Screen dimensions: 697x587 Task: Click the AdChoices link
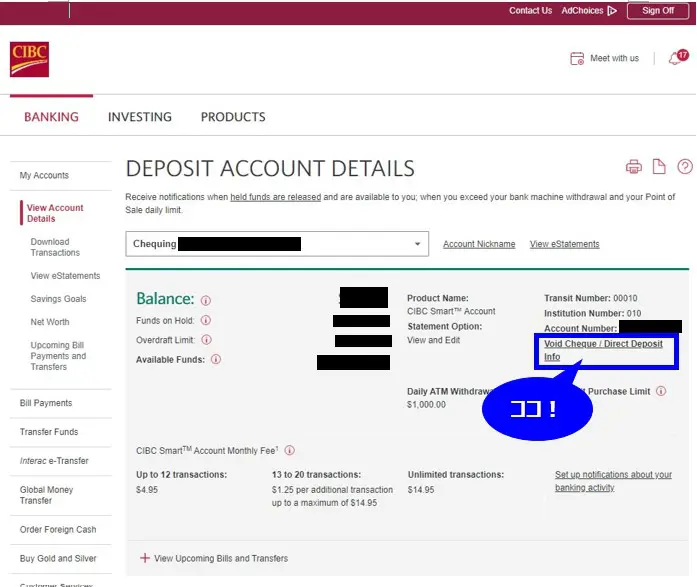click(582, 11)
